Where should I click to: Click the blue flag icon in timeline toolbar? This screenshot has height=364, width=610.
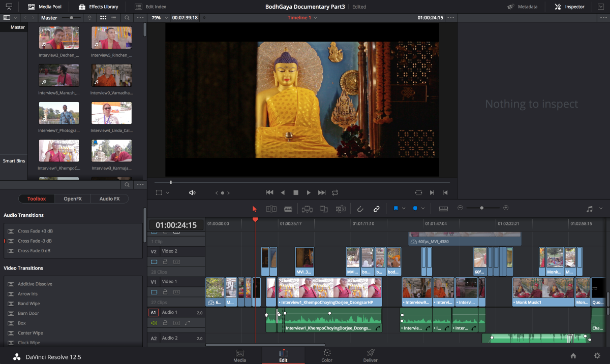[x=395, y=209]
